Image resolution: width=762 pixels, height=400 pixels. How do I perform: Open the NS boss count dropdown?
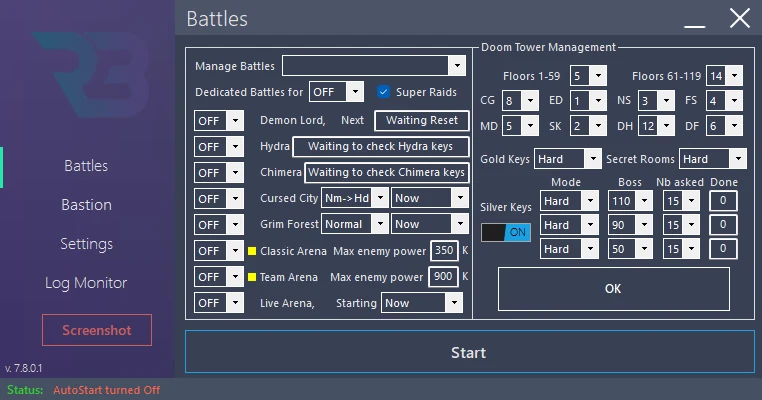pyautogui.click(x=656, y=101)
